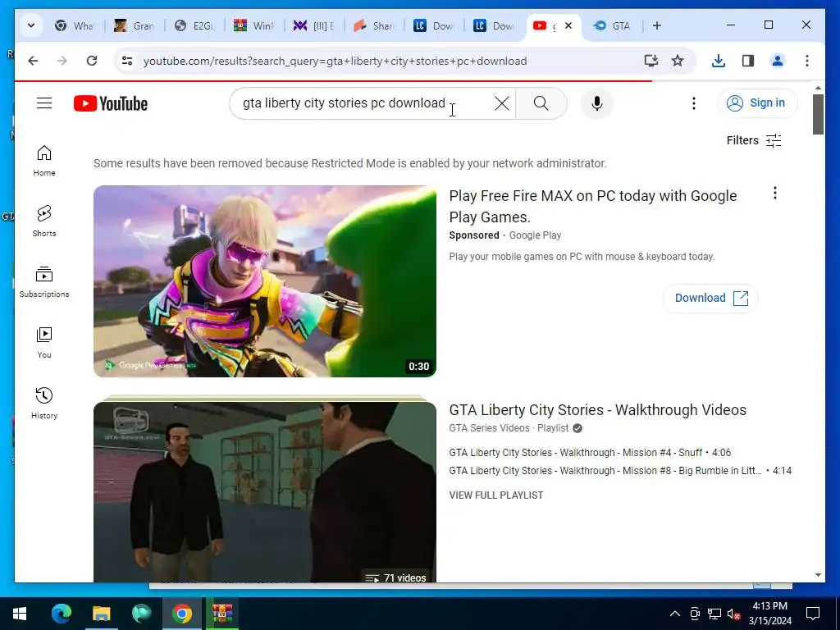The image size is (840, 630).
Task: Open the Free Fire MAX ad options menu
Action: [774, 194]
